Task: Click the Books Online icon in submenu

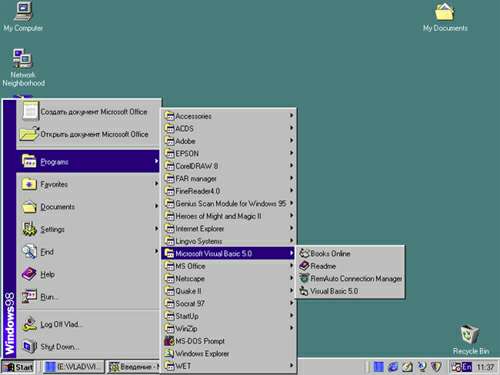Action: pos(304,253)
